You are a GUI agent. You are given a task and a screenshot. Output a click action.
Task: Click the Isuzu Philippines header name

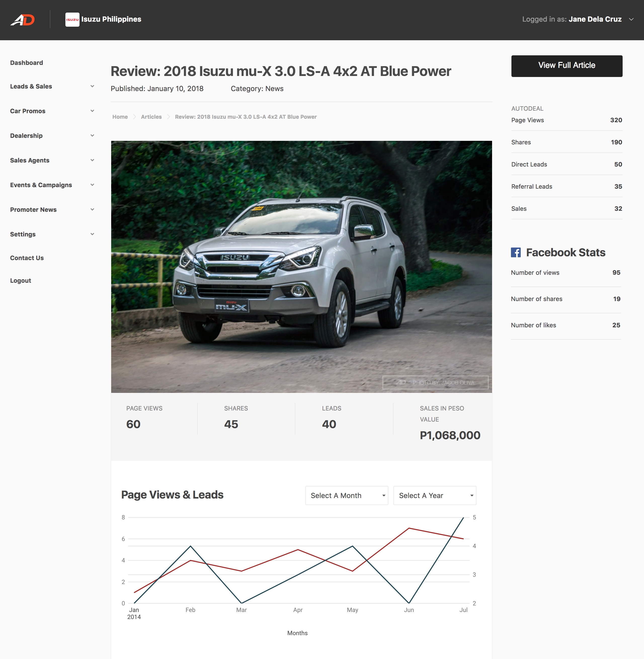111,19
